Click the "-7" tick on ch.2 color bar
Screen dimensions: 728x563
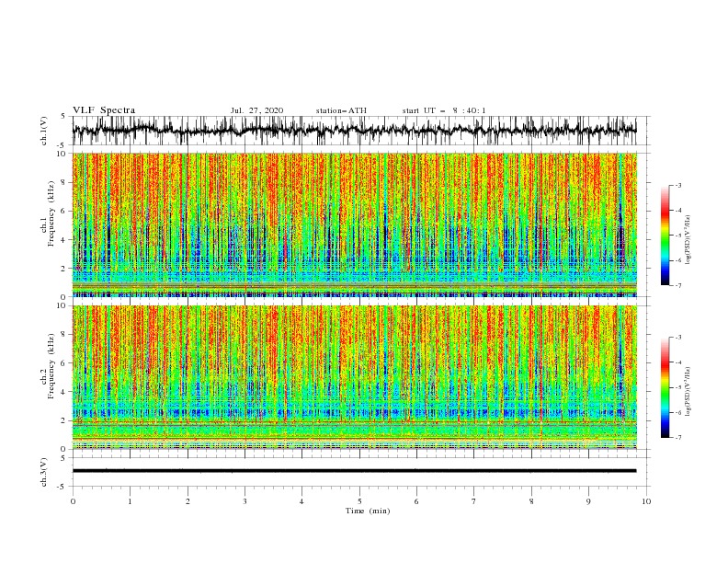(677, 438)
